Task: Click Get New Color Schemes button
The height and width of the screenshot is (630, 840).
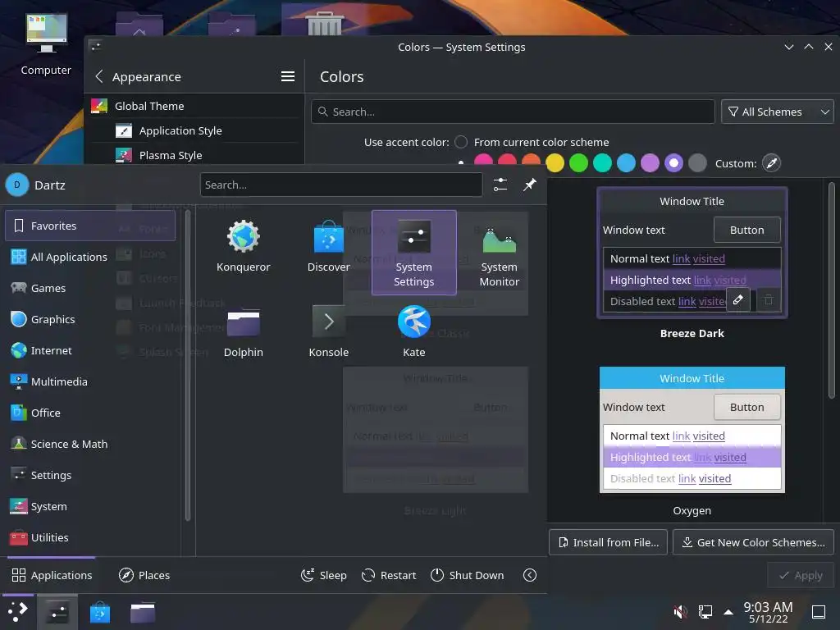Action: (x=753, y=542)
